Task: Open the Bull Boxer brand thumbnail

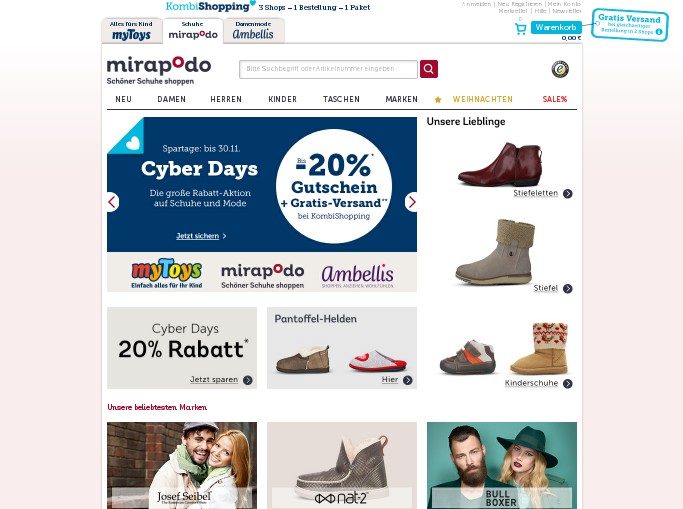Action: pos(502,465)
